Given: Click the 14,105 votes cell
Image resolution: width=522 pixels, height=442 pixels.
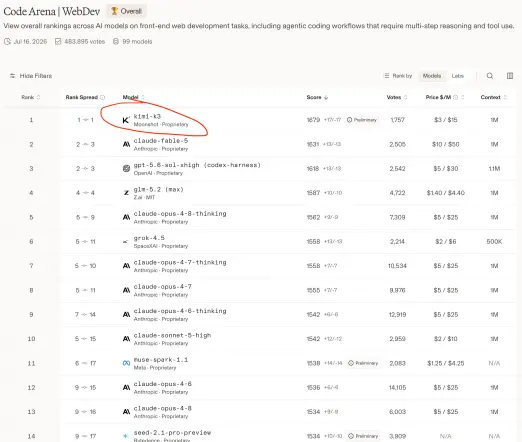Looking at the screenshot, I should [x=397, y=388].
